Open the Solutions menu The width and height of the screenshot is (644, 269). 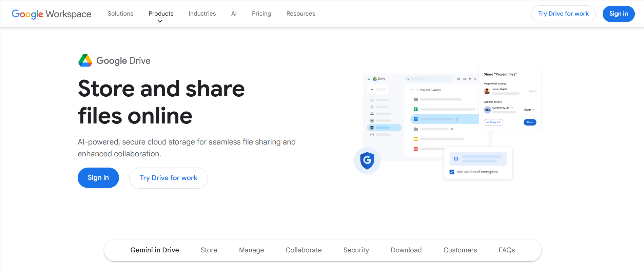tap(120, 14)
